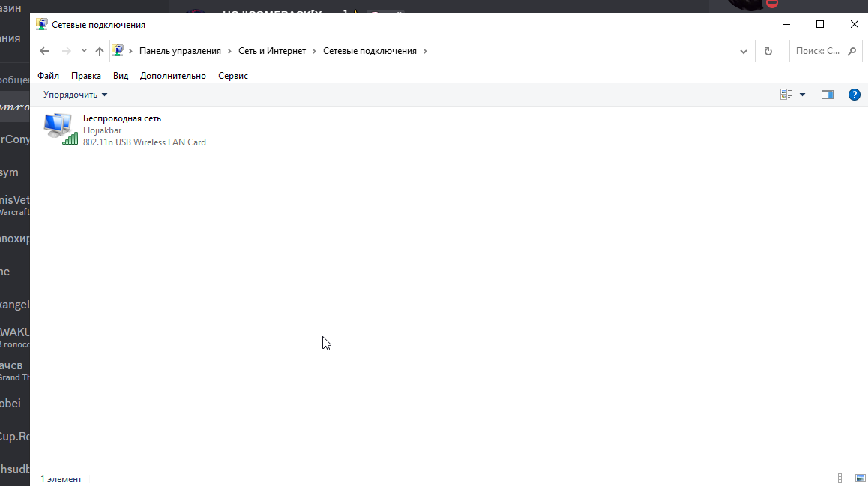Navigate to Панель управления breadcrumb
The image size is (868, 486).
coord(180,51)
